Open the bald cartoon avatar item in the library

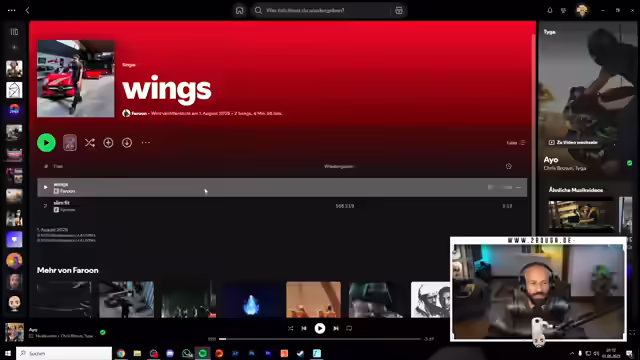(x=14, y=303)
